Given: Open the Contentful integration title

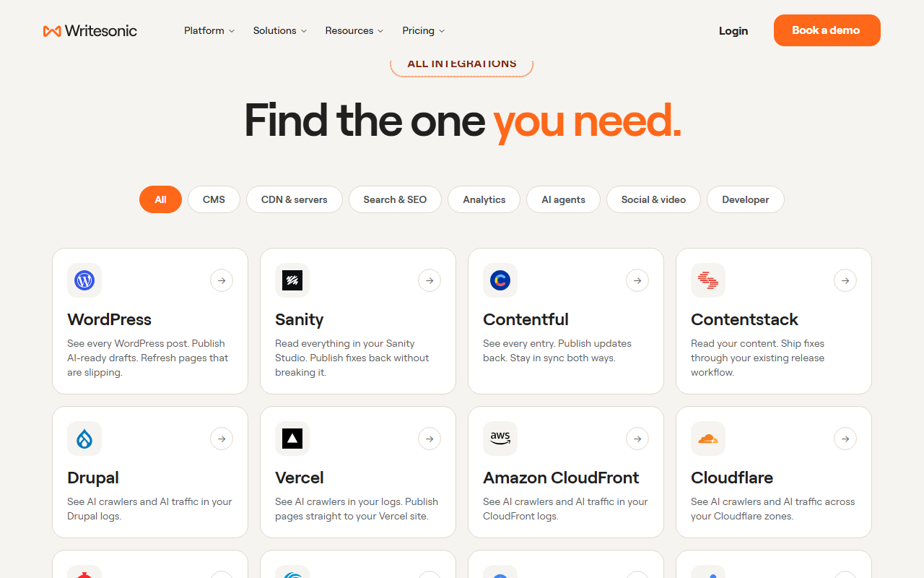Looking at the screenshot, I should tap(526, 319).
